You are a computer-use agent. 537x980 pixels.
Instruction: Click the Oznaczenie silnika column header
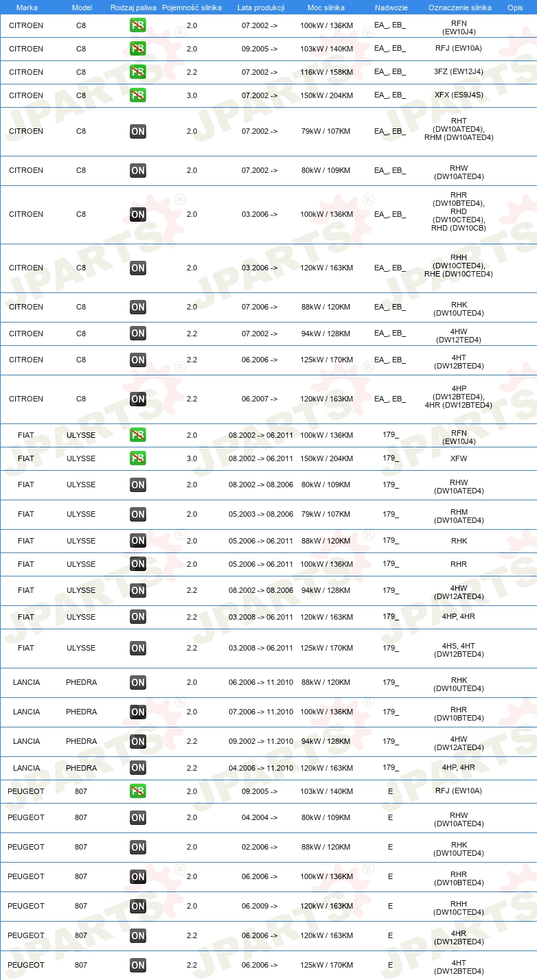(x=459, y=8)
